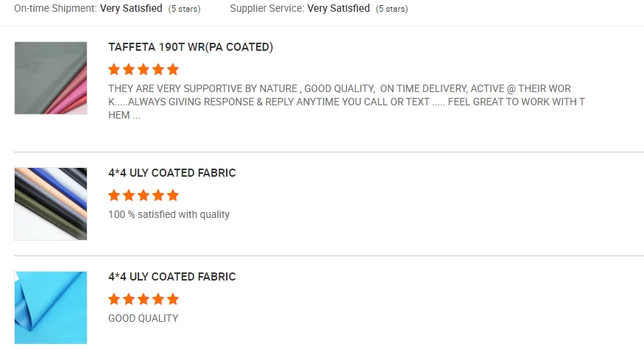Viewport: 644px width, 349px height.
Task: Open the light blue fabric thumbnail
Action: pos(51,308)
